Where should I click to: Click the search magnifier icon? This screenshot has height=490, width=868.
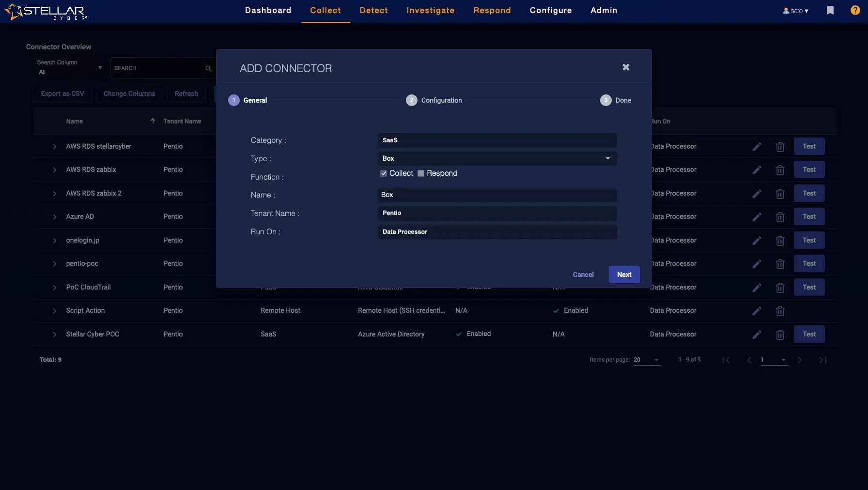(x=208, y=68)
